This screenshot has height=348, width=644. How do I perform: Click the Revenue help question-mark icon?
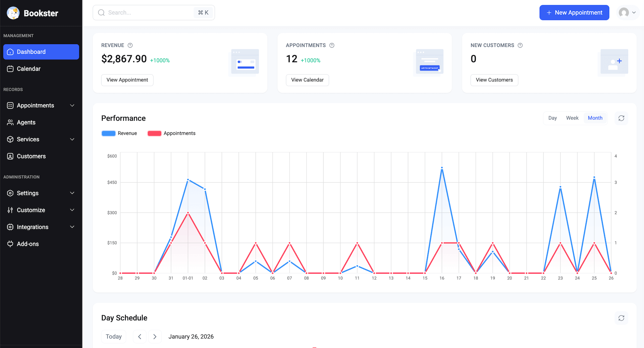tap(130, 45)
